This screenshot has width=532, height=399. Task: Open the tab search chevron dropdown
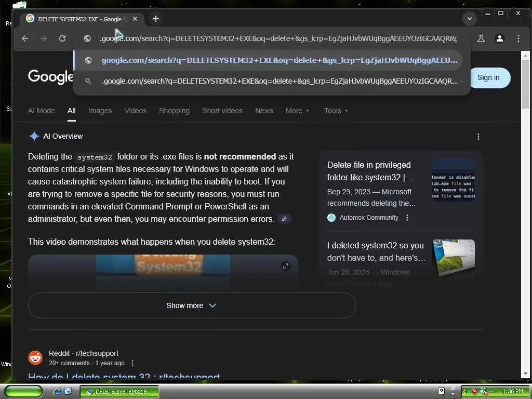tap(470, 19)
